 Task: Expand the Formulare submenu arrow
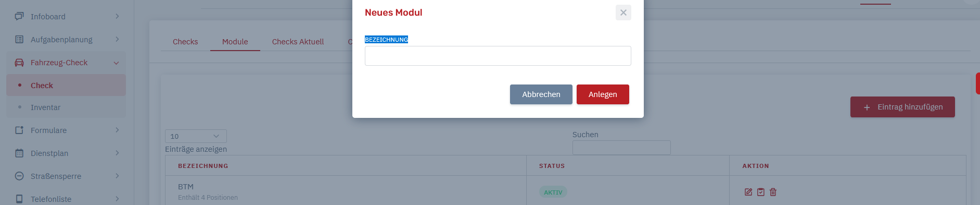117,130
